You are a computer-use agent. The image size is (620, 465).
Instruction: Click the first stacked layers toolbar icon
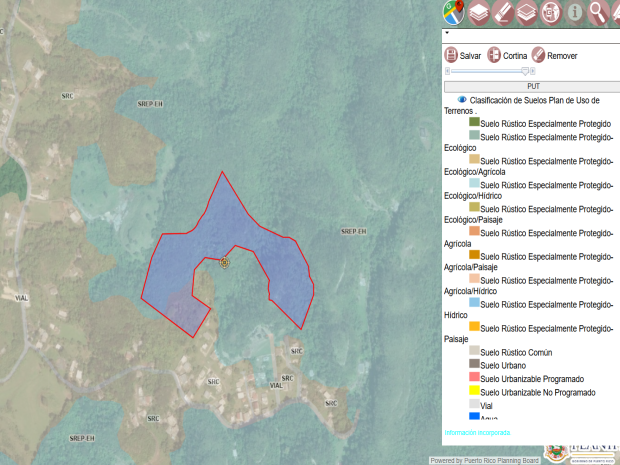[479, 12]
